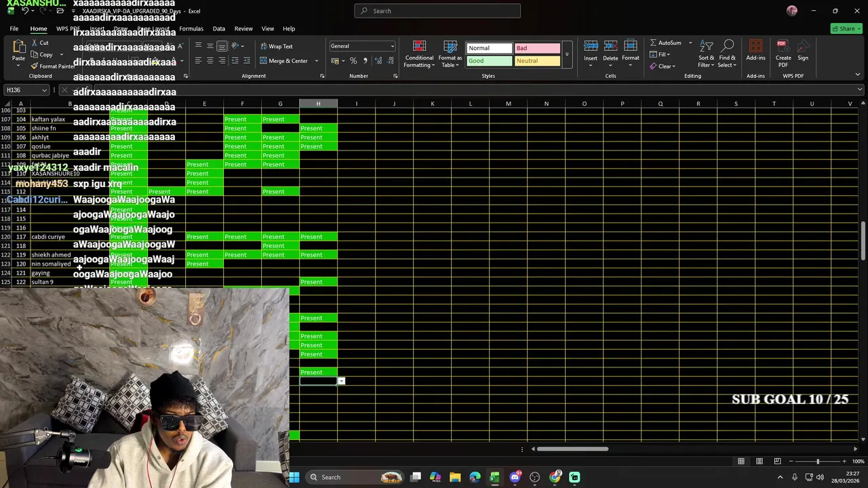
Task: Click the Increase Indent icon
Action: click(x=246, y=60)
